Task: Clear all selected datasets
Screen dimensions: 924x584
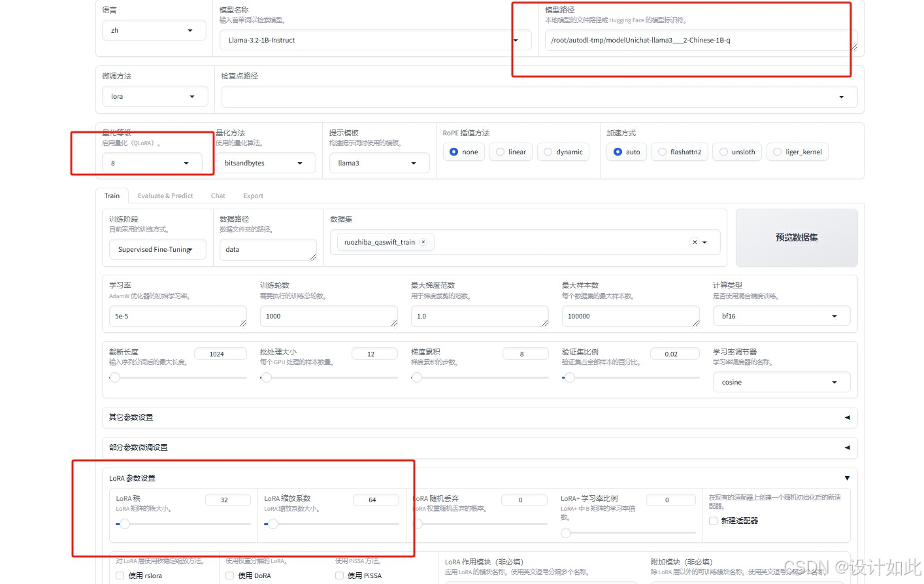Action: click(x=694, y=242)
